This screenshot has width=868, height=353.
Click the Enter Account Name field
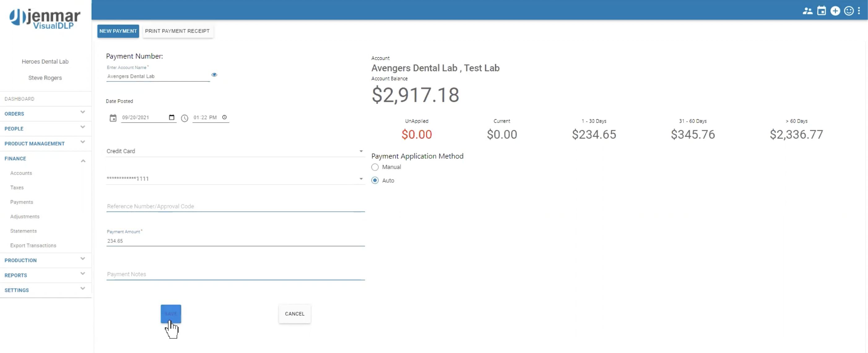158,76
